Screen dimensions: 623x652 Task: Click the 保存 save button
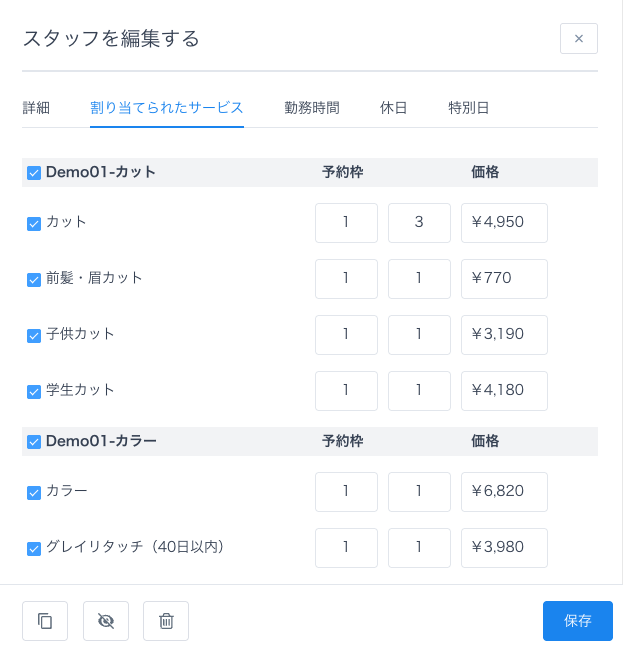pyautogui.click(x=577, y=621)
